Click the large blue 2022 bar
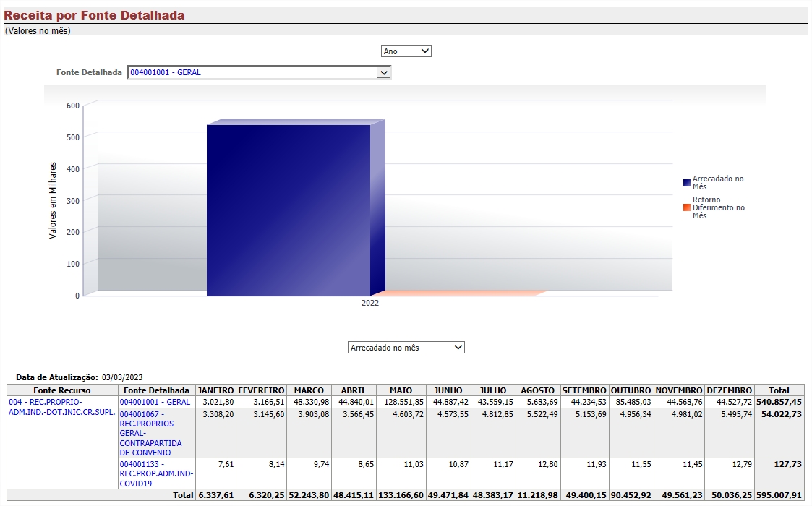812x506 pixels. [288, 210]
